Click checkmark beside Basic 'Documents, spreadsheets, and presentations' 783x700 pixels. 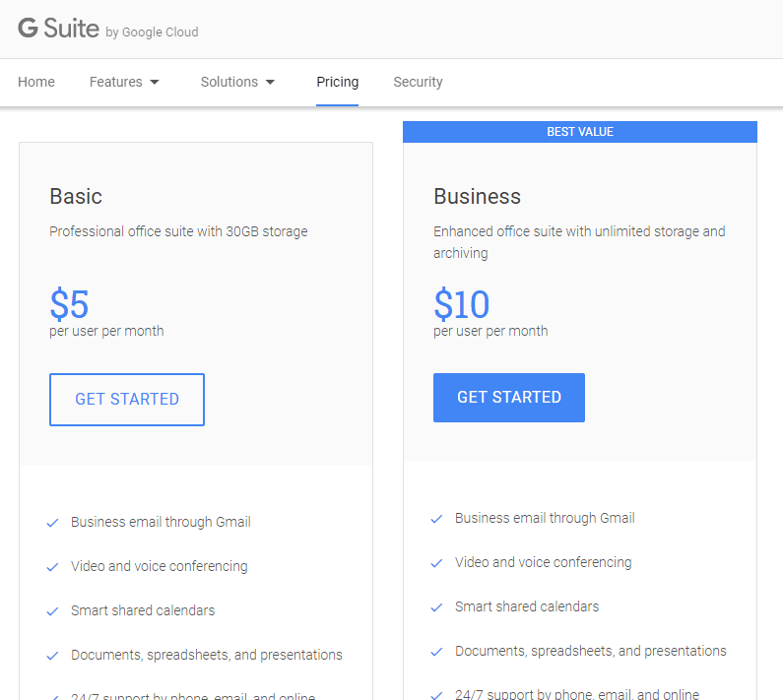(52, 656)
